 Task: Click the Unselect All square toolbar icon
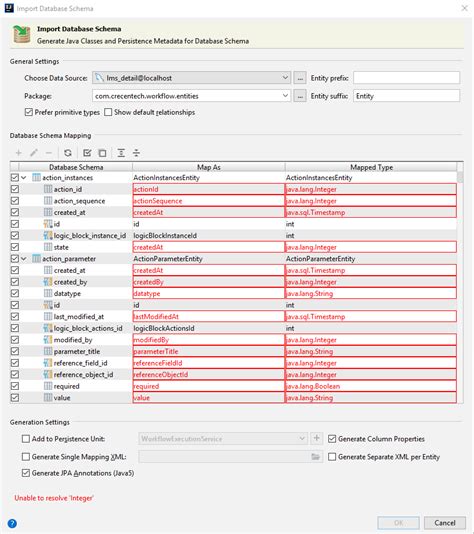pyautogui.click(x=102, y=153)
